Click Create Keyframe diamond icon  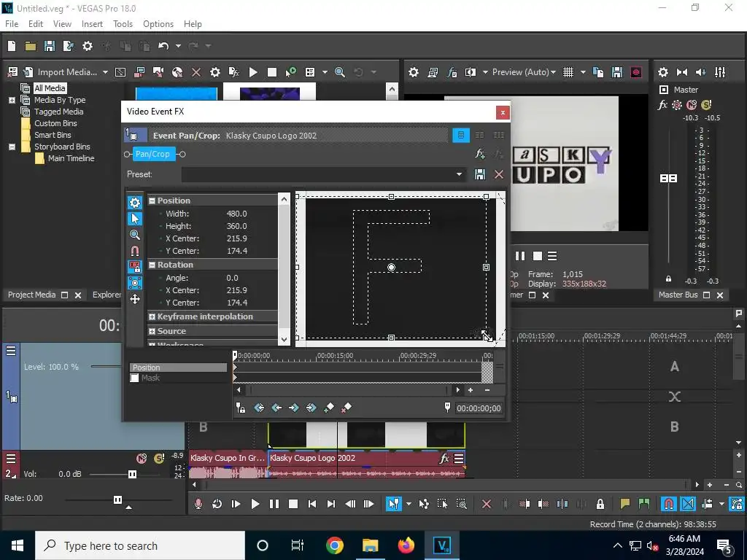(x=329, y=408)
